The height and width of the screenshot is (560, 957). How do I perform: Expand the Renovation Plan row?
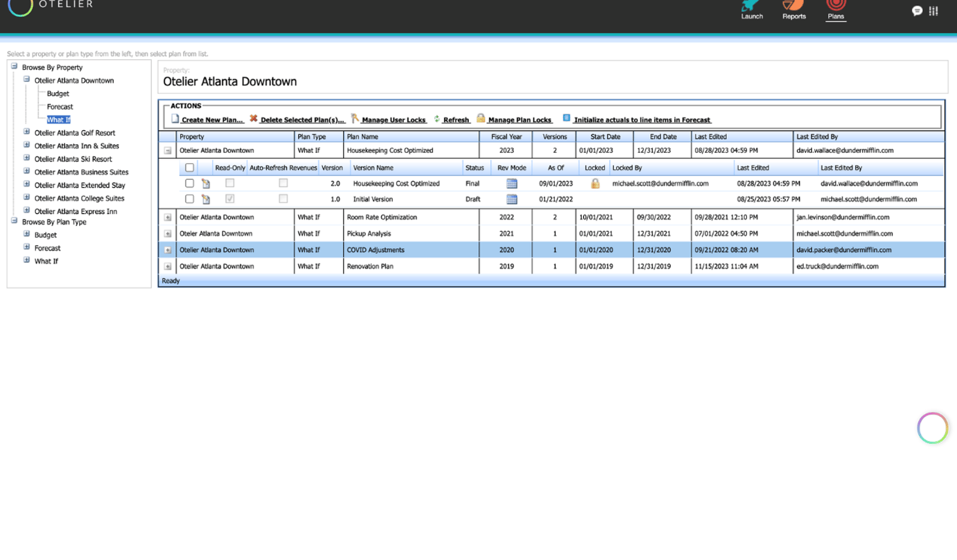(167, 267)
